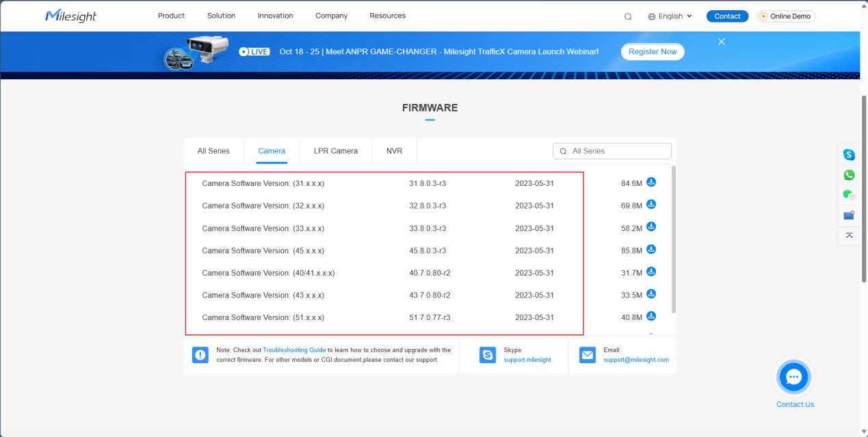Close the webinar announcement banner
The height and width of the screenshot is (437, 868).
point(722,42)
